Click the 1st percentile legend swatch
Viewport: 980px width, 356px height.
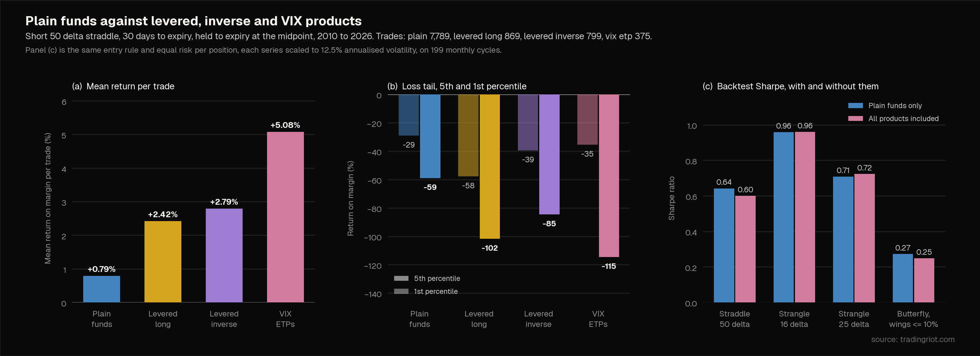(401, 291)
